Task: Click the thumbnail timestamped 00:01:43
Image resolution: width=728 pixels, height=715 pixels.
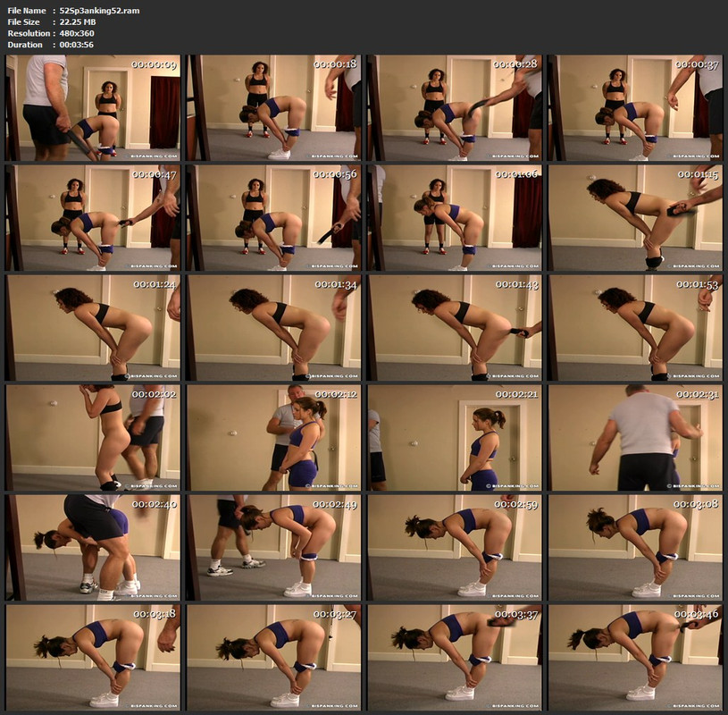Action: coord(455,328)
